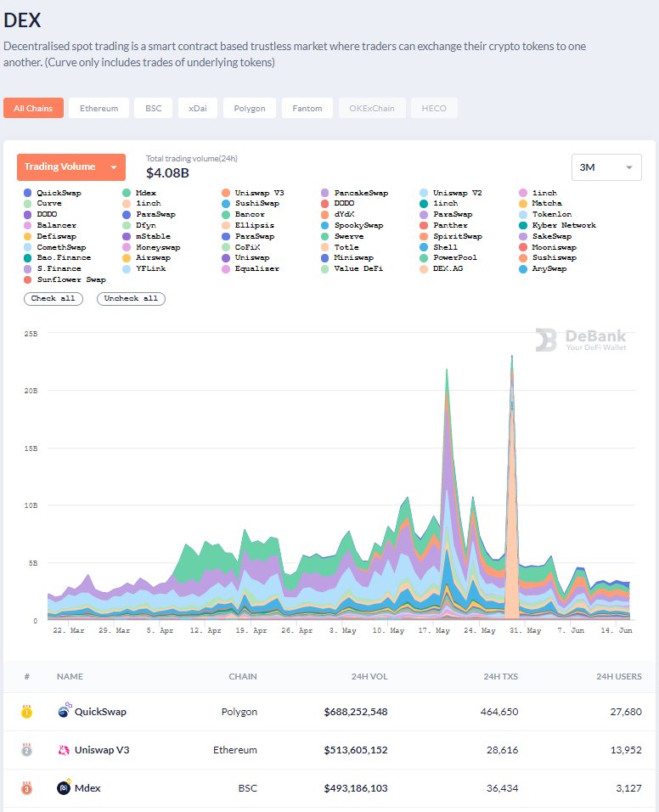
Task: Toggle the DEX.AG legend entry
Action: (x=442, y=268)
